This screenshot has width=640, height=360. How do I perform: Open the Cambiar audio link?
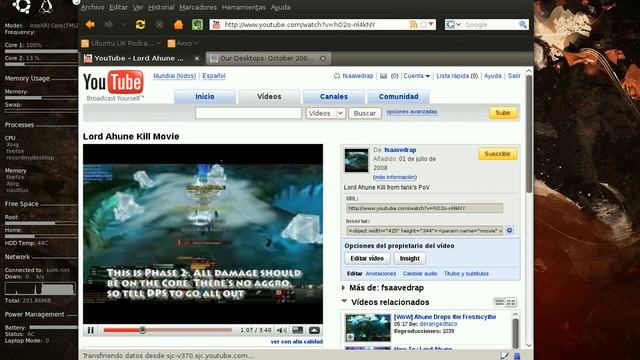[420, 274]
